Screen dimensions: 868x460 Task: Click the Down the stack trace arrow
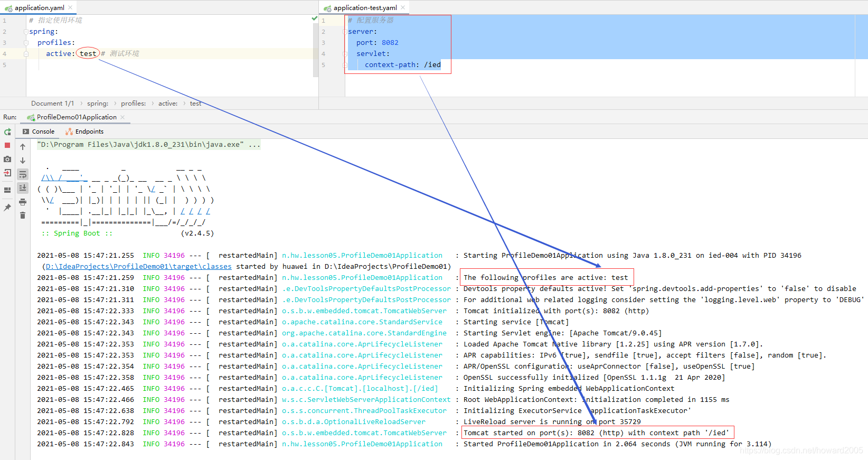coord(23,161)
